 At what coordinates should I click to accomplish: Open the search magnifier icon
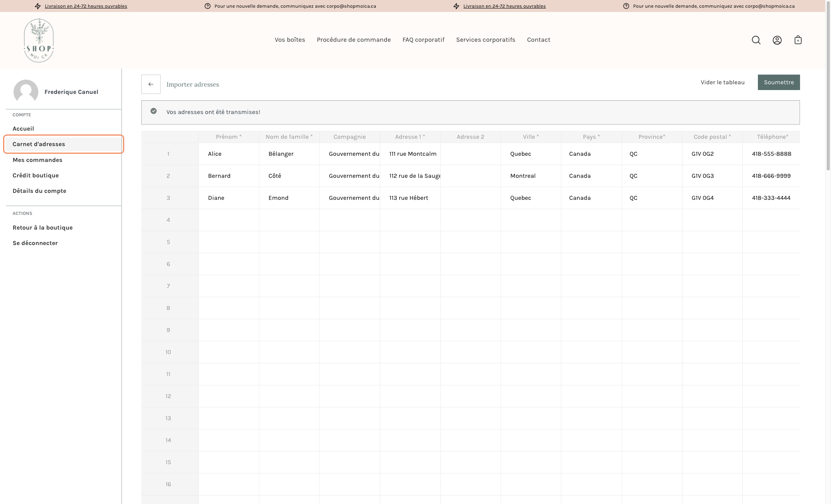point(756,40)
